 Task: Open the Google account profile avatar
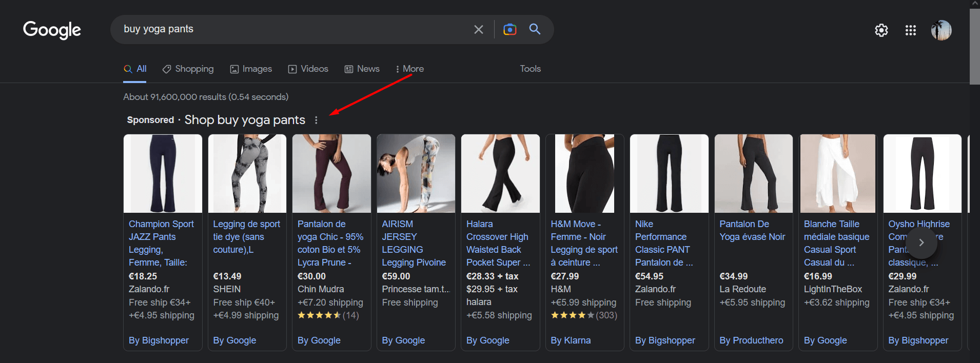(942, 30)
